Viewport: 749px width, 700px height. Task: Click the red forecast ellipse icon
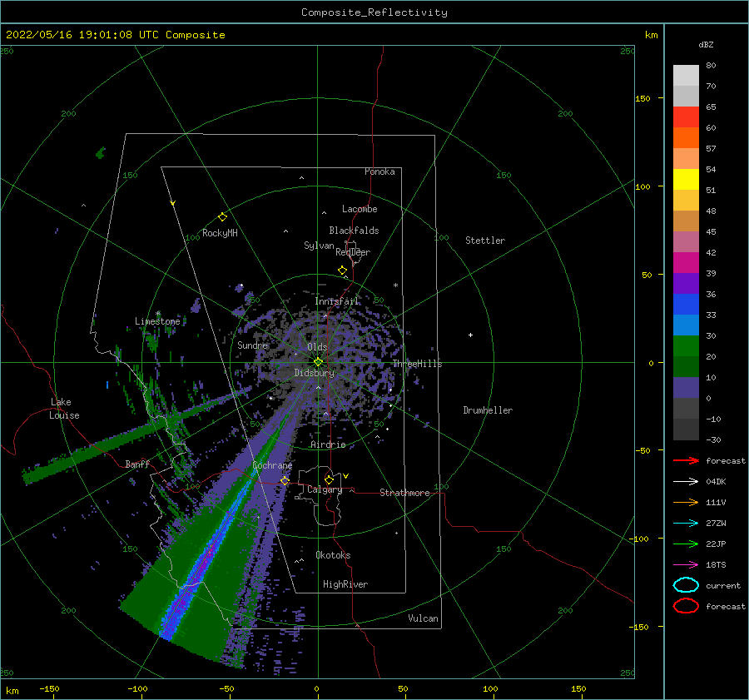point(686,606)
